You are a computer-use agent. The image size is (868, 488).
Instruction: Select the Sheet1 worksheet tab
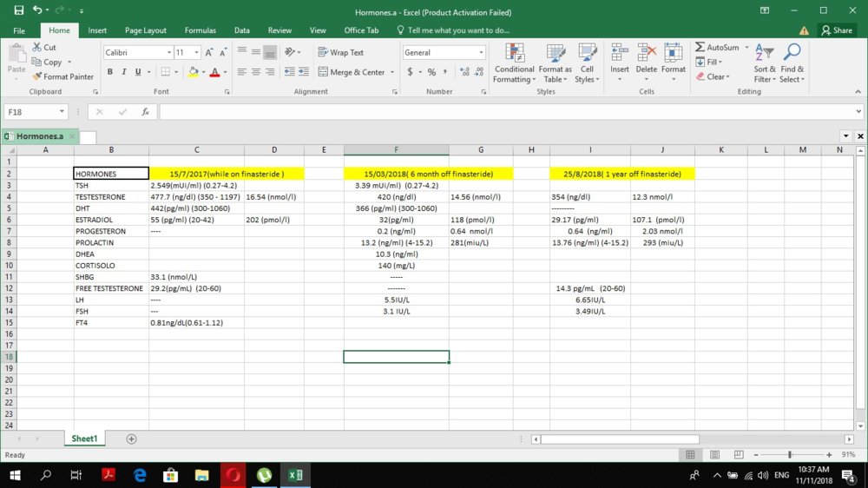click(84, 439)
